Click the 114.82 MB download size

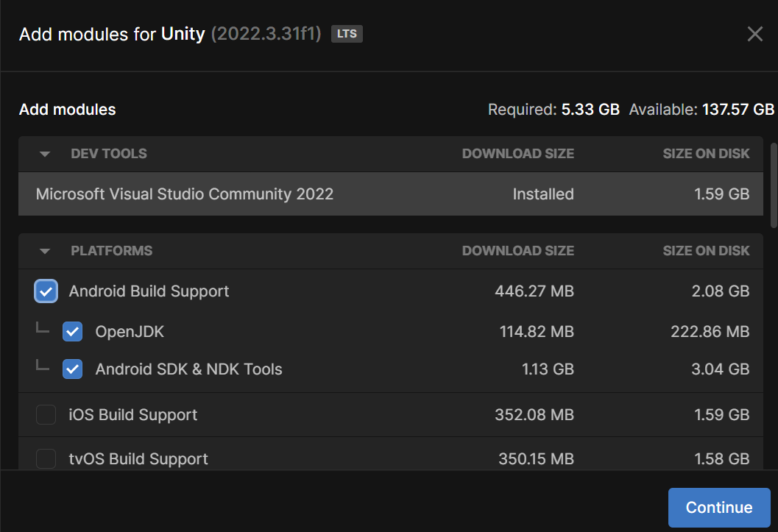click(537, 332)
